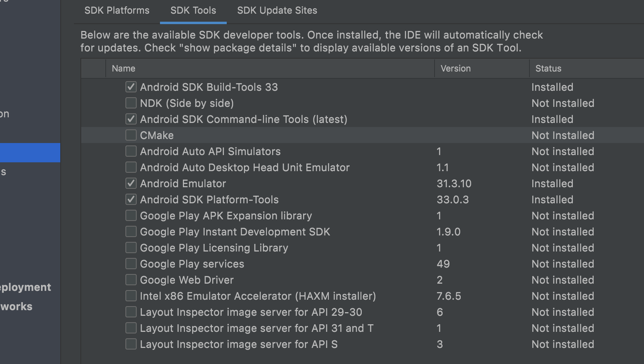Check Google Play APK Expansion library
644x364 pixels.
(131, 215)
